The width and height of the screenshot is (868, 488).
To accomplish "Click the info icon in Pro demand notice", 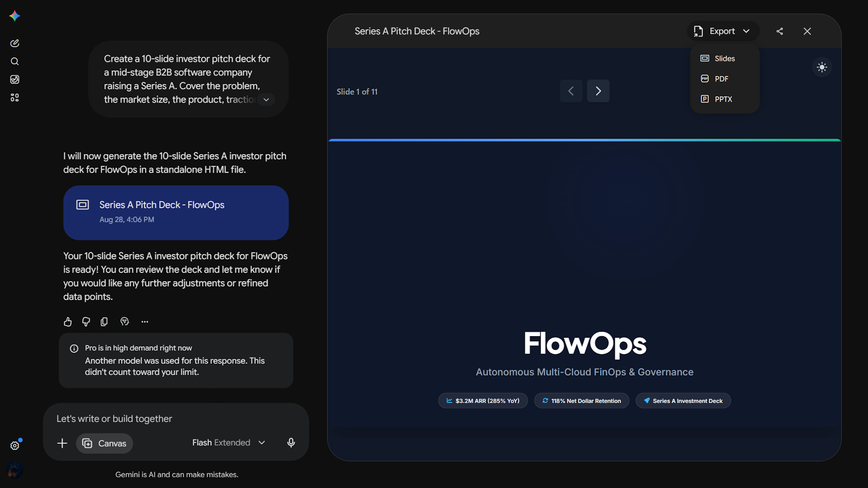I will point(74,348).
